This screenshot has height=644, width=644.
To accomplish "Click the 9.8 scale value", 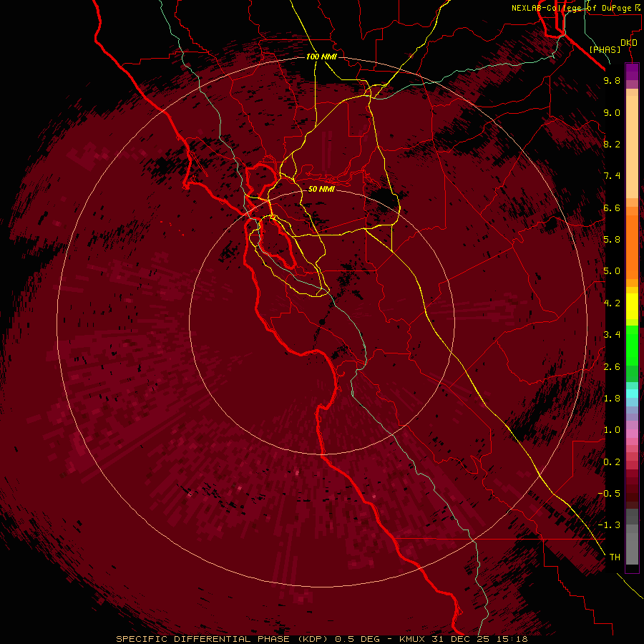I will pyautogui.click(x=612, y=81).
